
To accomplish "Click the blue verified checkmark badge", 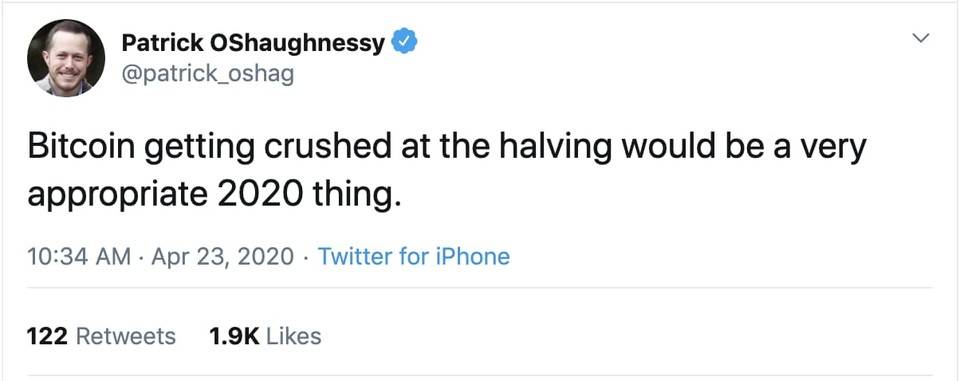I will click(x=404, y=42).
